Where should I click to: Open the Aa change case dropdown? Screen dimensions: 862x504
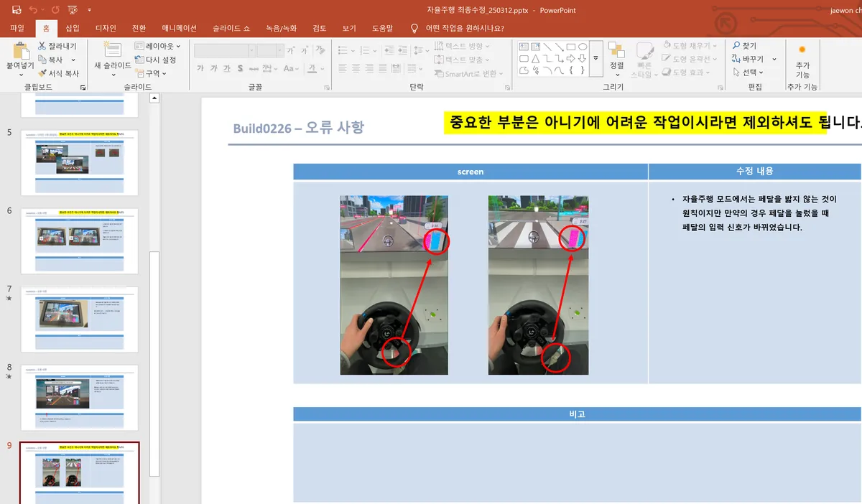click(x=291, y=69)
